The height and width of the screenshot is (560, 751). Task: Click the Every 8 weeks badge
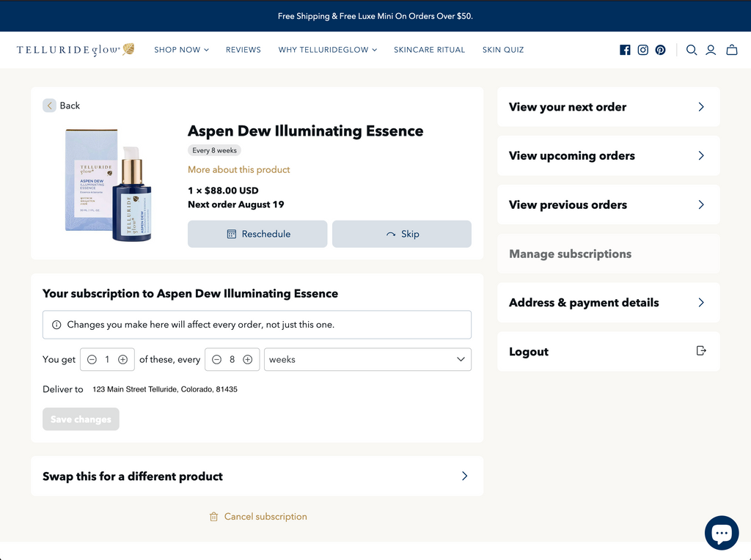[214, 150]
